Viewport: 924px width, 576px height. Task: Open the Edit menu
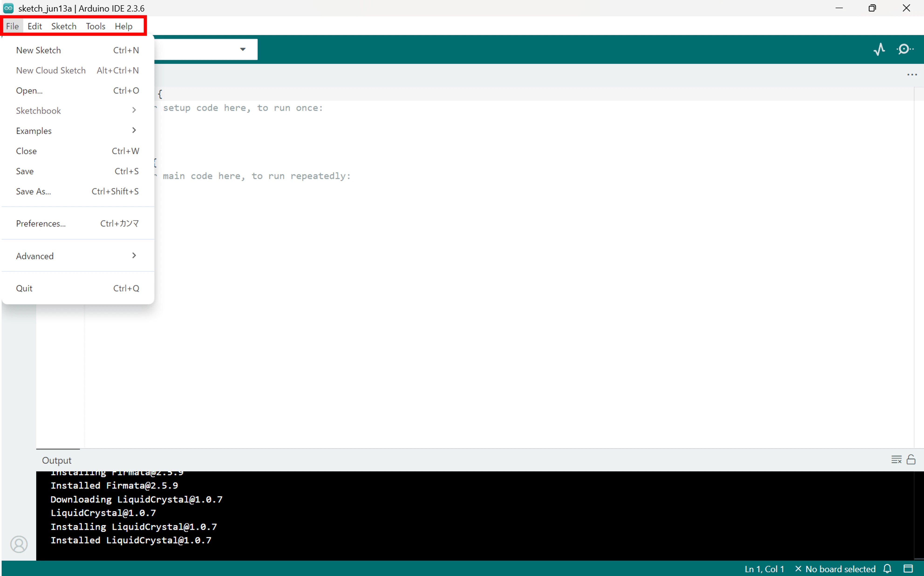(x=35, y=26)
